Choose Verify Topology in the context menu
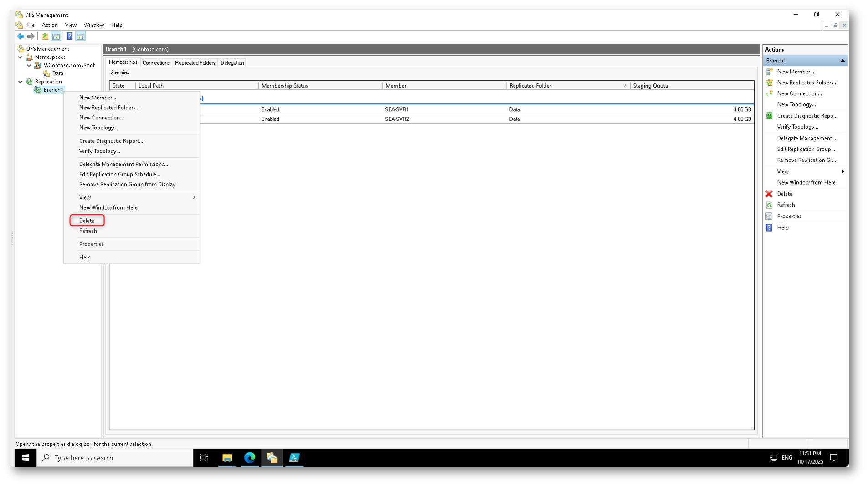This screenshot has width=868, height=486. coord(99,151)
